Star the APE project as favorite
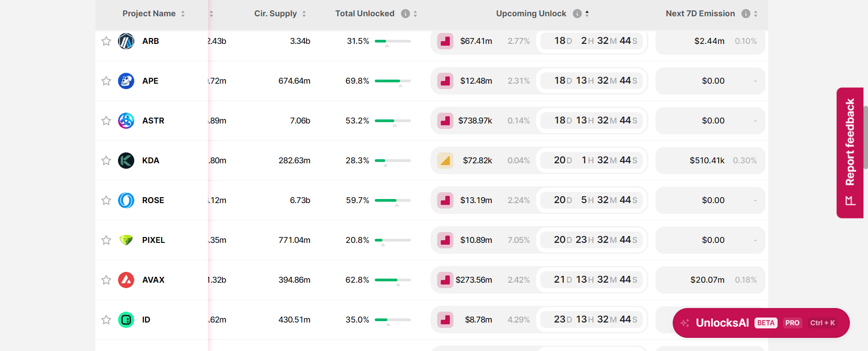868x351 pixels. point(106,81)
